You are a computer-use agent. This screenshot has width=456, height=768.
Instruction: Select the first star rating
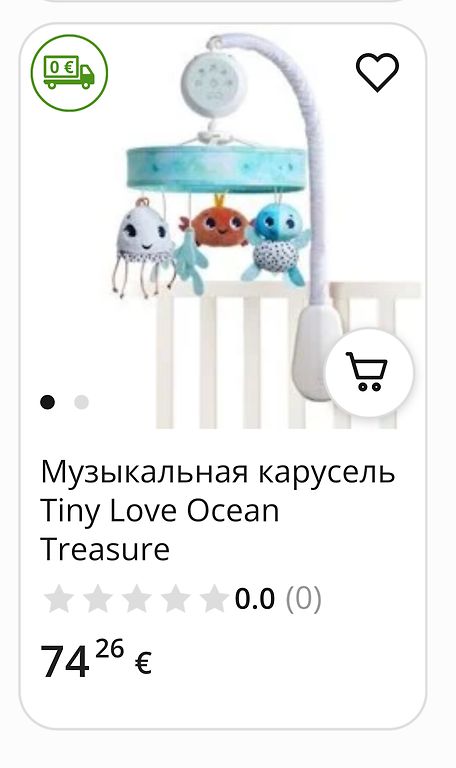[x=59, y=599]
